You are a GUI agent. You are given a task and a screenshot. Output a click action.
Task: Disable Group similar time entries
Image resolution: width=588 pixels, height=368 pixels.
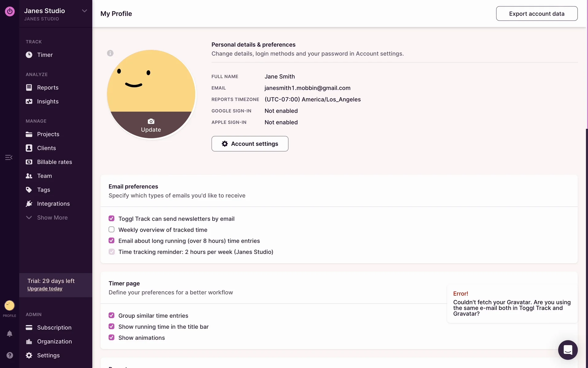pyautogui.click(x=111, y=315)
